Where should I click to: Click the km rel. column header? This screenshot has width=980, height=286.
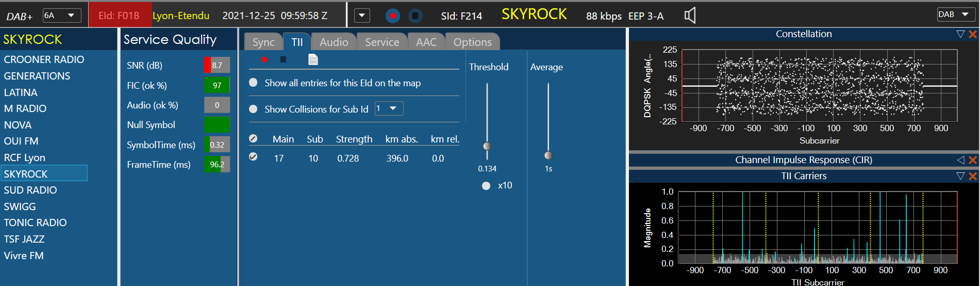click(x=445, y=139)
